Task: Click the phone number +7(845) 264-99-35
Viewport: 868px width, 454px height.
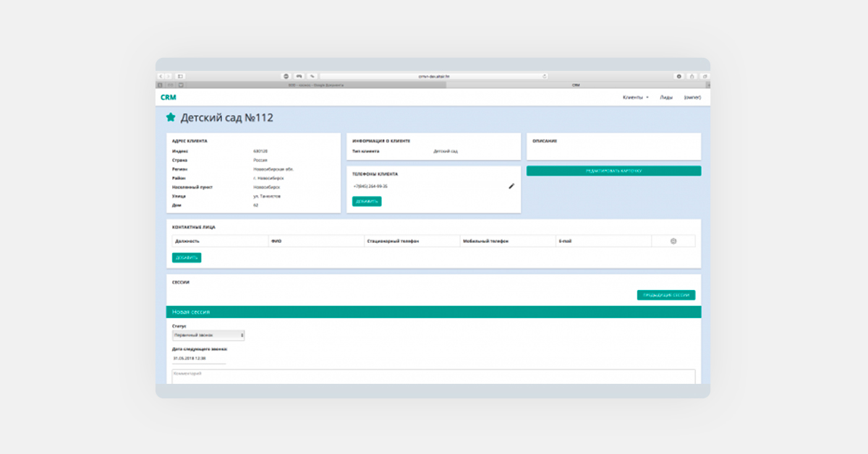Action: click(371, 187)
